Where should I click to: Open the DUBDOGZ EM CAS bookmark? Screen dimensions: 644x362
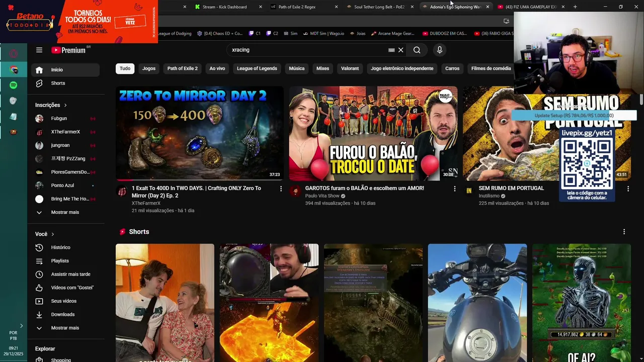445,34
